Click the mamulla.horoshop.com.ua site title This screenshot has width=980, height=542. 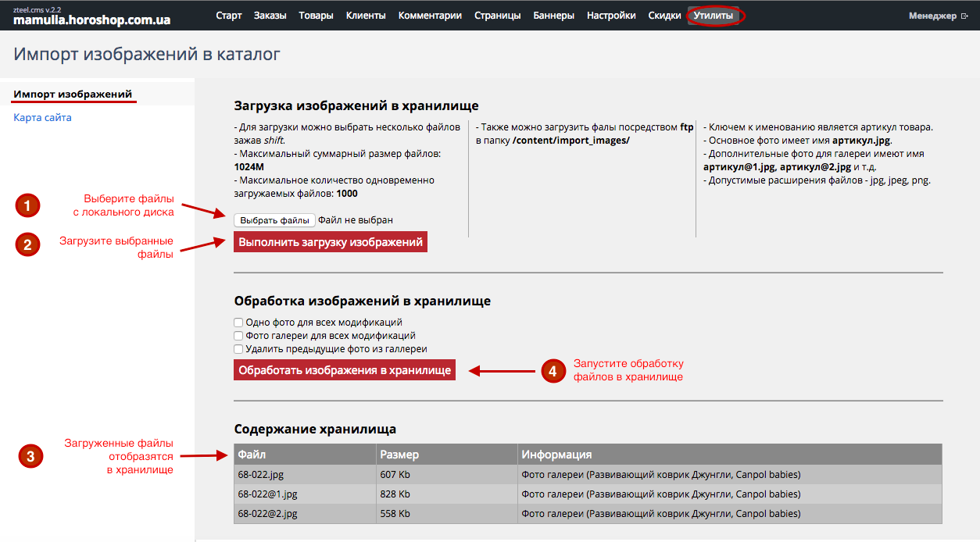coord(92,20)
